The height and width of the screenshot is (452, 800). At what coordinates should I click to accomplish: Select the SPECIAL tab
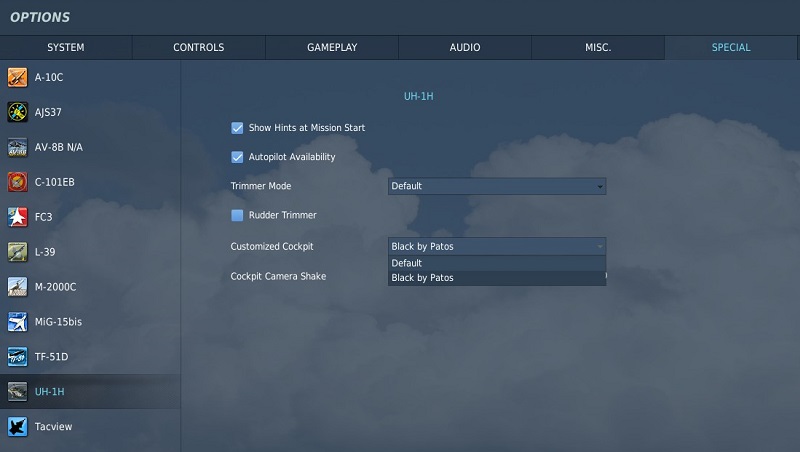point(731,47)
